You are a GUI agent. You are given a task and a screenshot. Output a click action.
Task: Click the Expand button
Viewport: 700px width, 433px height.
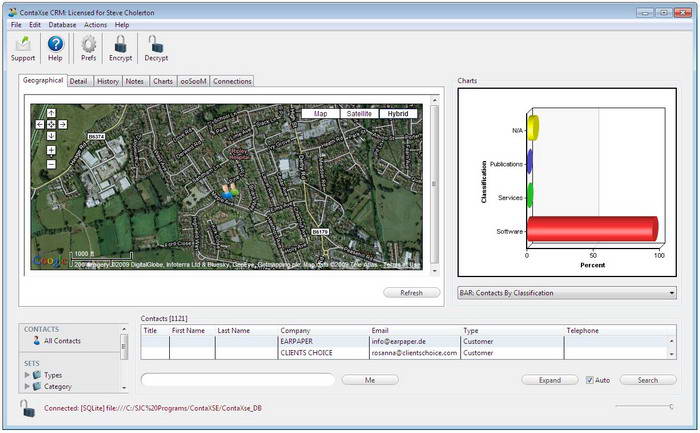550,380
